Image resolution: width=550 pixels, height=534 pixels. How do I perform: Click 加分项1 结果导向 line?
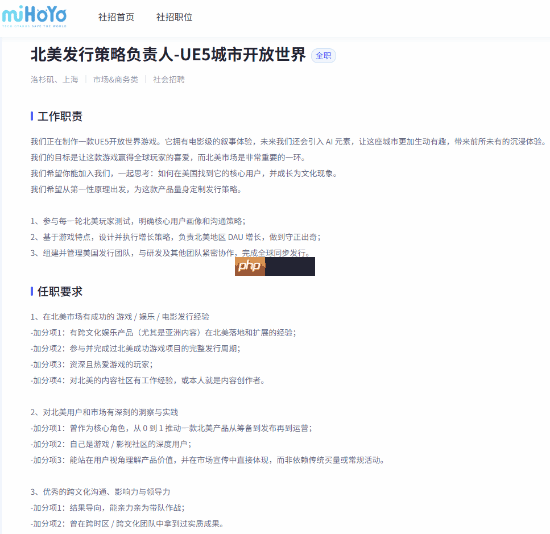pos(107,508)
